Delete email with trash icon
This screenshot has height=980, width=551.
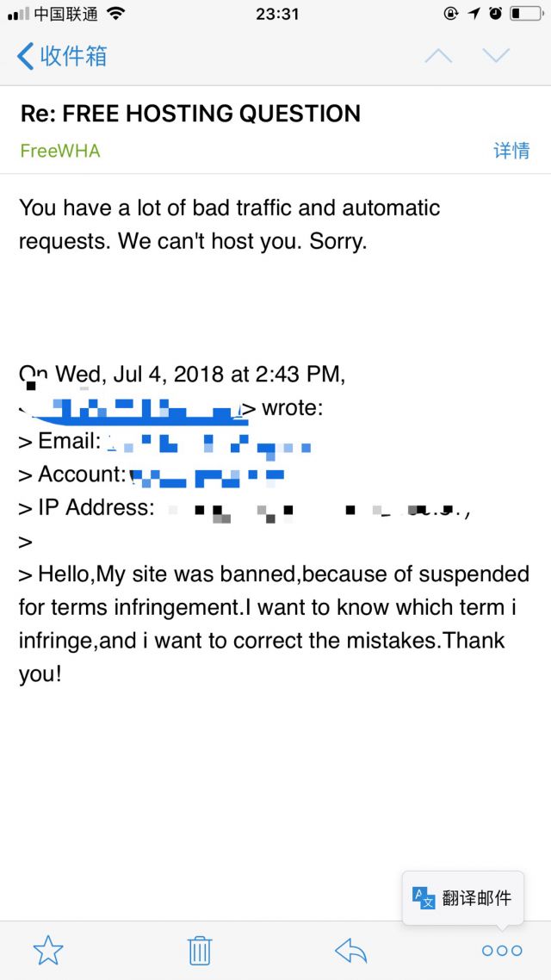200,951
